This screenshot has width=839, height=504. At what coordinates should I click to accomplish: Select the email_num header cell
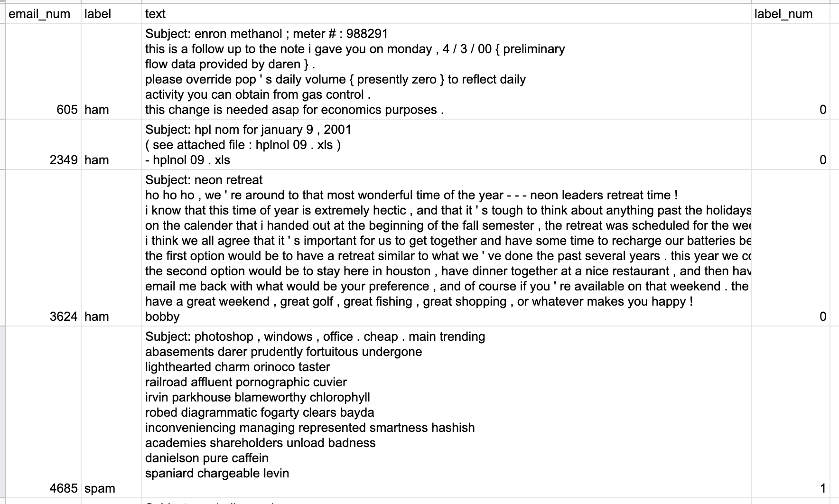[43, 14]
